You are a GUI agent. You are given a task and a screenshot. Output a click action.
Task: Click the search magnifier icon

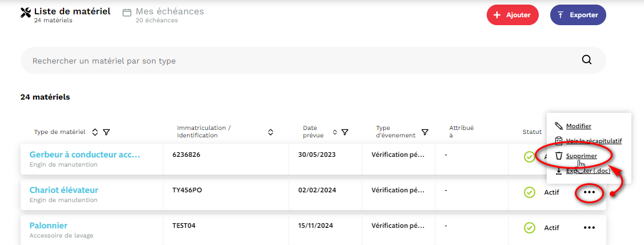coord(587,60)
